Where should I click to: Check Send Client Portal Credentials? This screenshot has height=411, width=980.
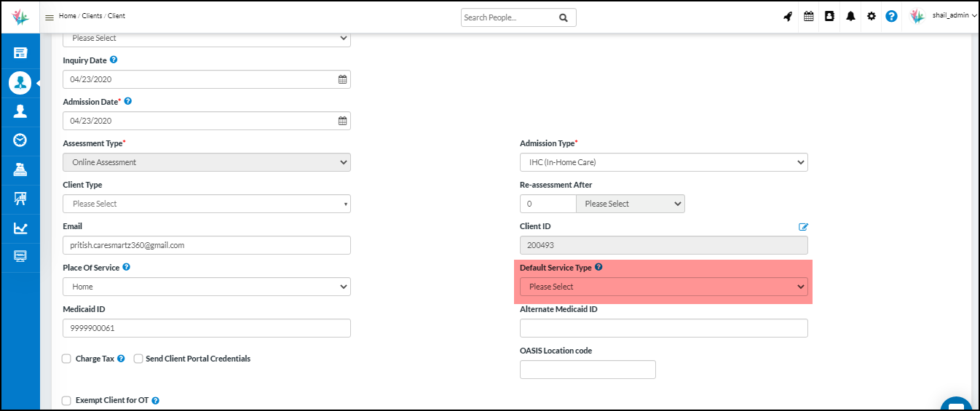coord(138,359)
